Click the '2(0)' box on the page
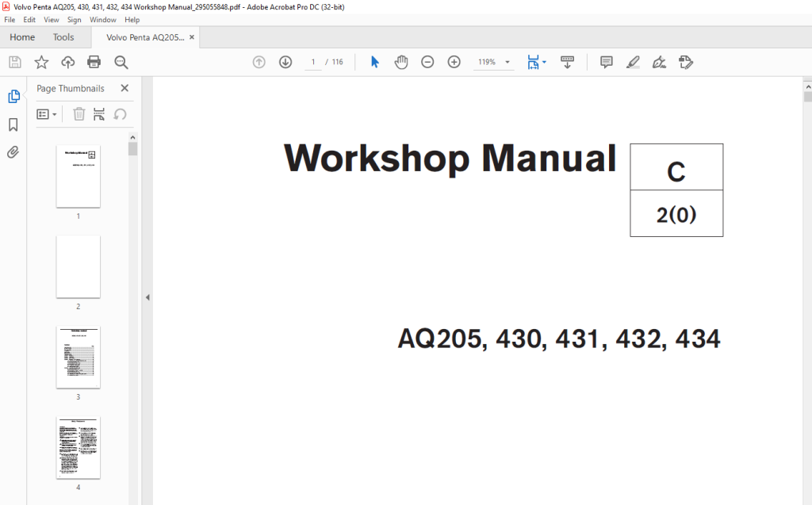 676,213
